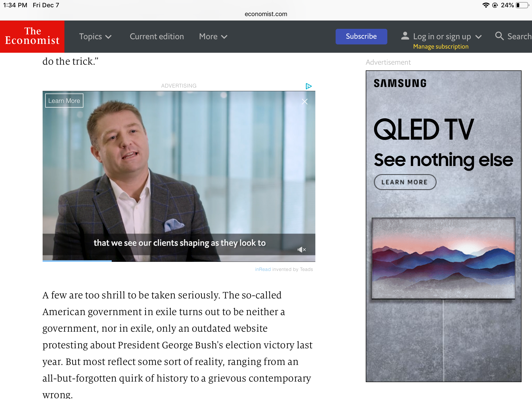The width and height of the screenshot is (532, 399).
Task: Click the 'QLED TV' headline in the ad
Action: 424,130
